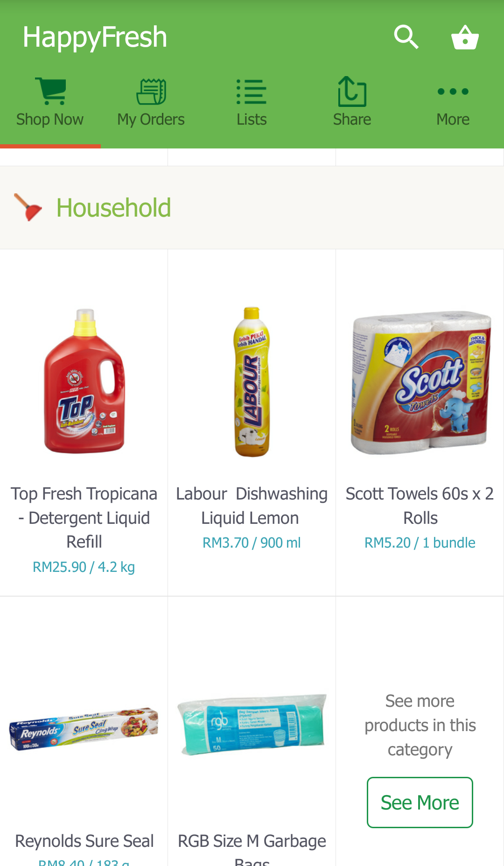Image resolution: width=504 pixels, height=866 pixels.
Task: Open Labour Dishwashing Liquid bottle image
Action: (252, 381)
